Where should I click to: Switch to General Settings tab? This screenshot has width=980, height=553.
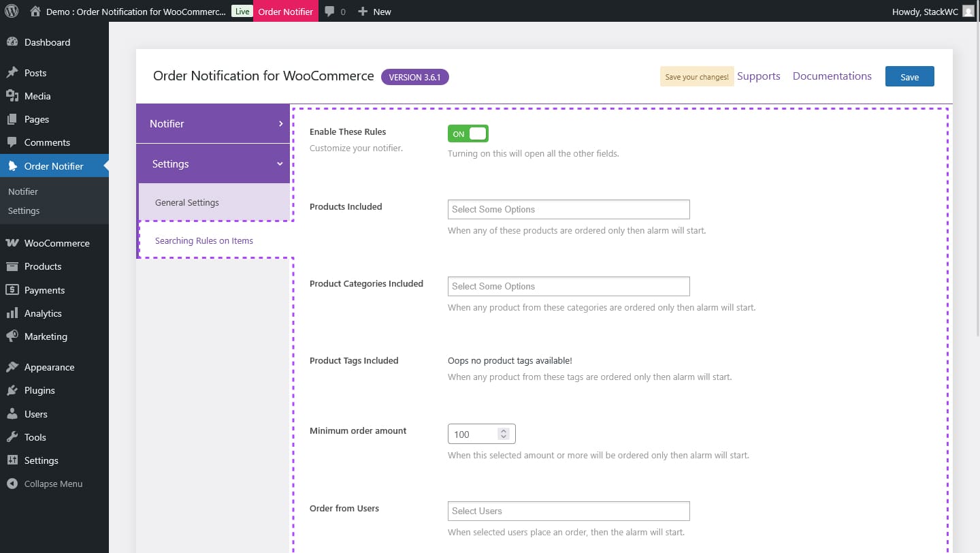coord(187,202)
